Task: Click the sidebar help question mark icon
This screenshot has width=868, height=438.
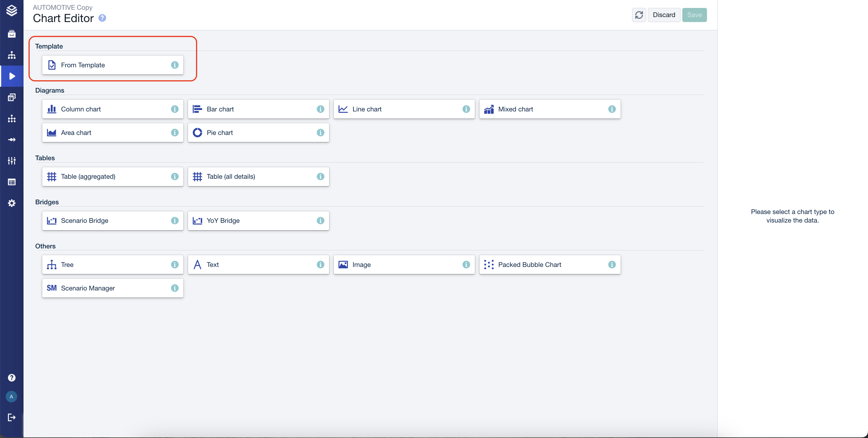Action: tap(12, 378)
